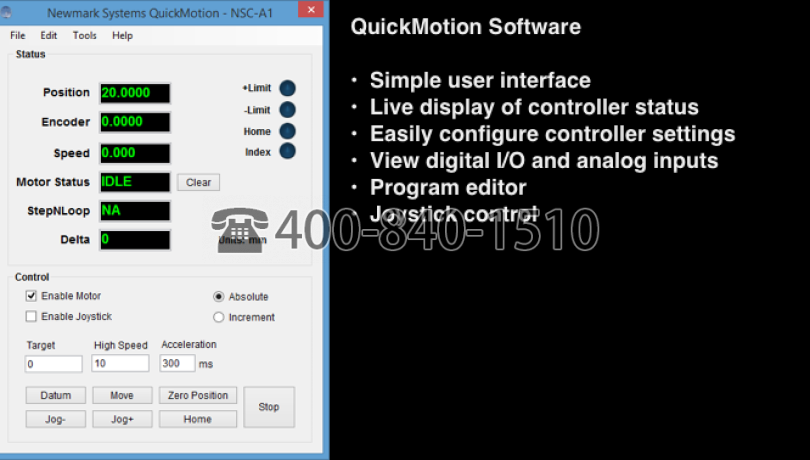Click 'Easily configure controller settings' text
Viewport: 810px width, 460px height.
point(552,134)
